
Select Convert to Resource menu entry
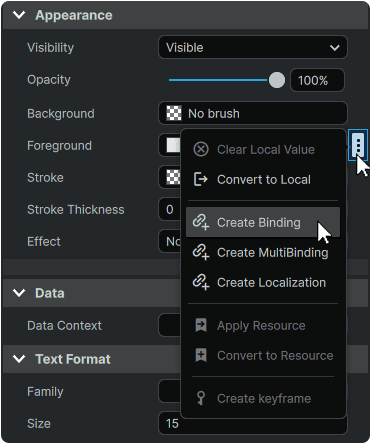(263, 355)
